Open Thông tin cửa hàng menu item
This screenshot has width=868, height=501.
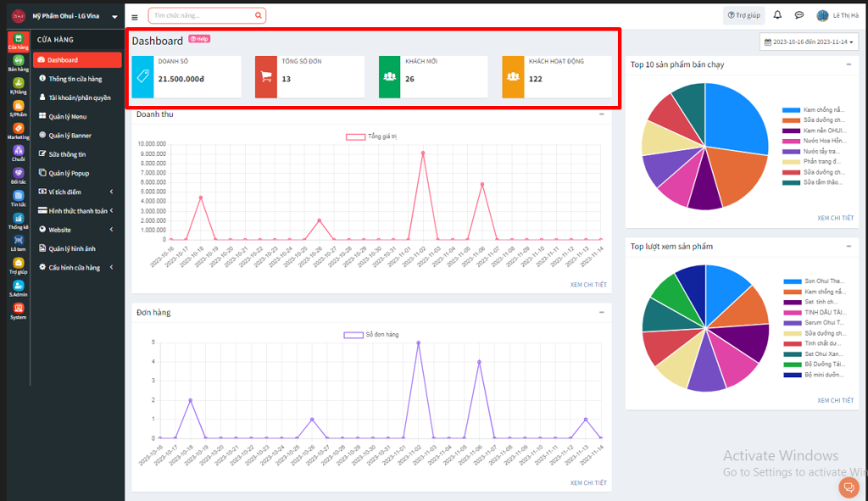(x=75, y=79)
